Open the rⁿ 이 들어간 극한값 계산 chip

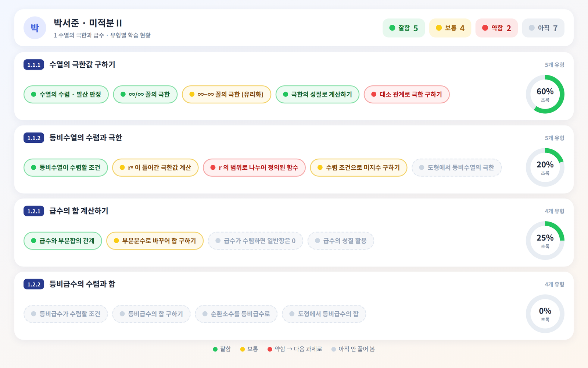point(155,167)
